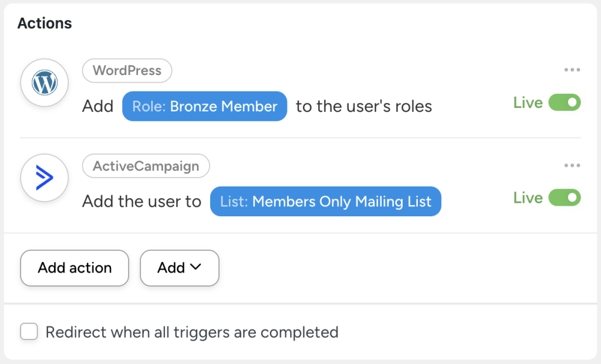Disable the Live toggle for the WordPress action
The height and width of the screenshot is (364, 601).
click(563, 103)
